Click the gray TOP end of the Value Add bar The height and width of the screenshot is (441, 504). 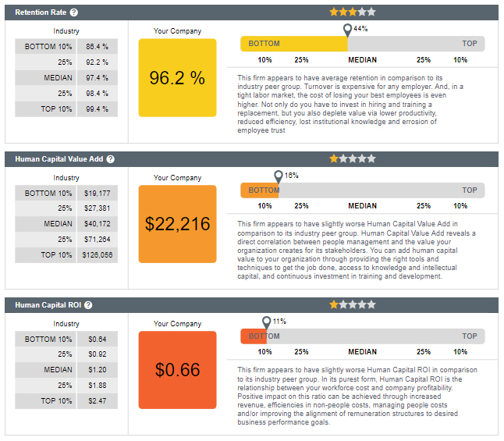coord(469,190)
